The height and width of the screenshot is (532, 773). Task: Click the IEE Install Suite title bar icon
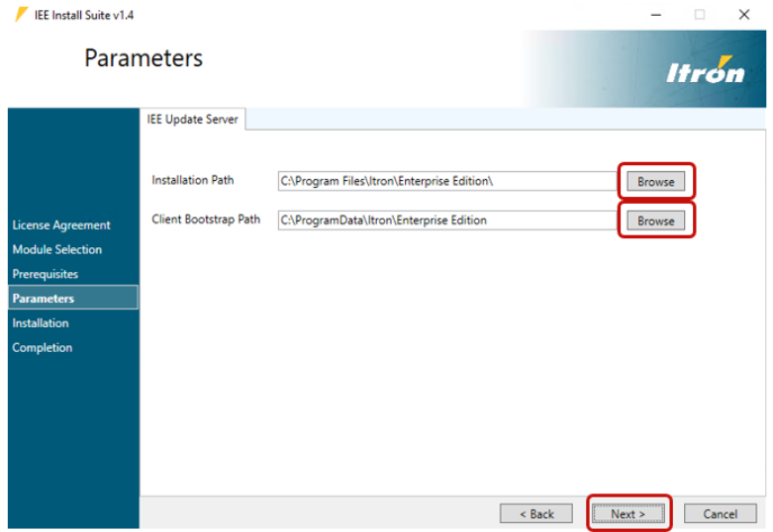coord(21,15)
